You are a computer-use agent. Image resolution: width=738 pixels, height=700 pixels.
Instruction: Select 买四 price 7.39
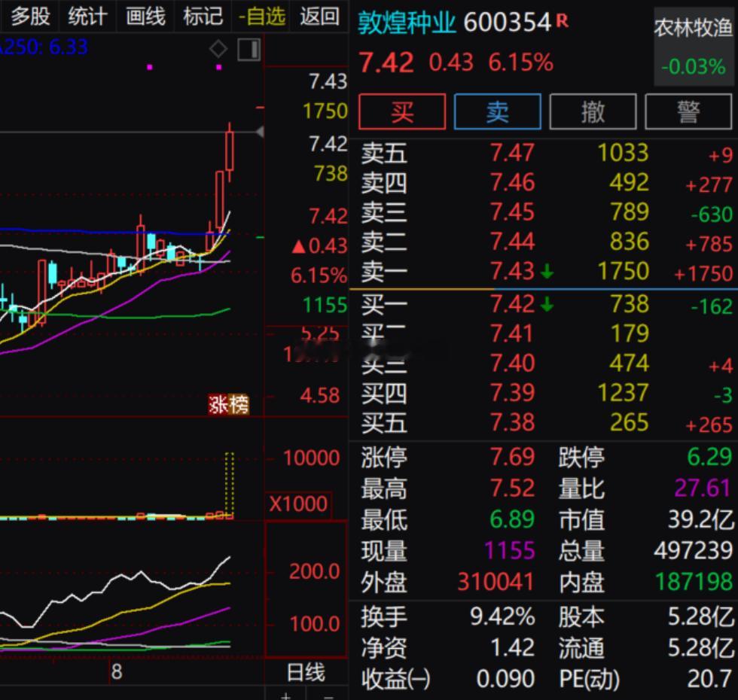(513, 393)
